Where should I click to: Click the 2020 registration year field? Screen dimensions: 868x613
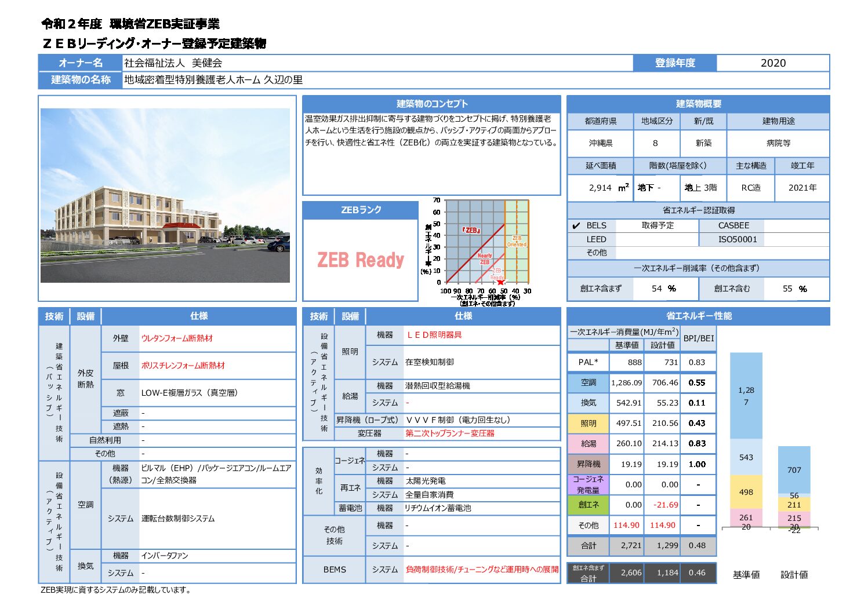point(772,63)
